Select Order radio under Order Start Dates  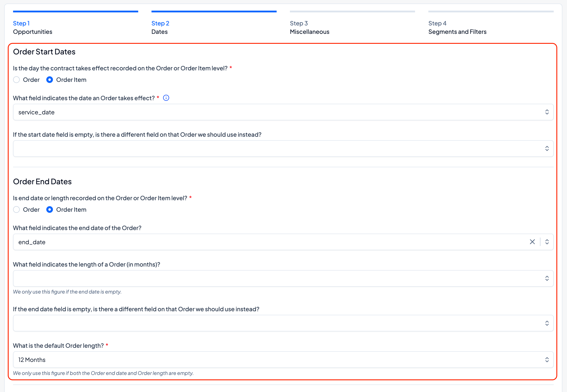(16, 80)
